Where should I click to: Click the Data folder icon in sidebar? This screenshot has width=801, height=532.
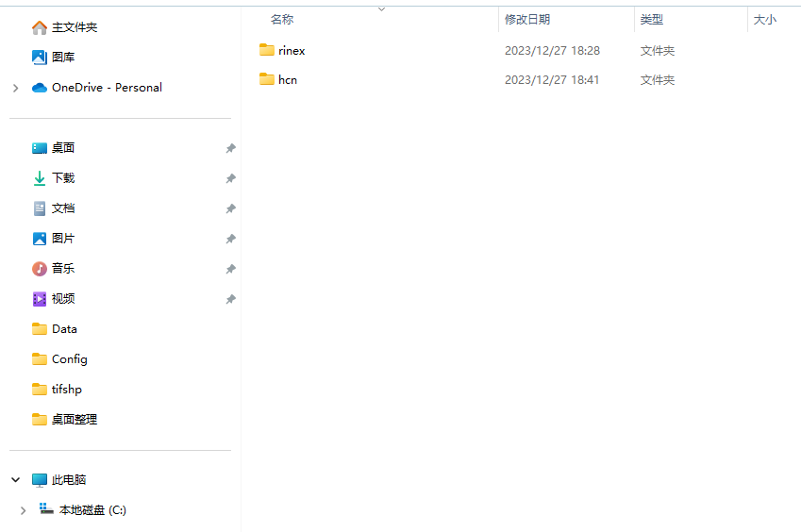(x=40, y=329)
